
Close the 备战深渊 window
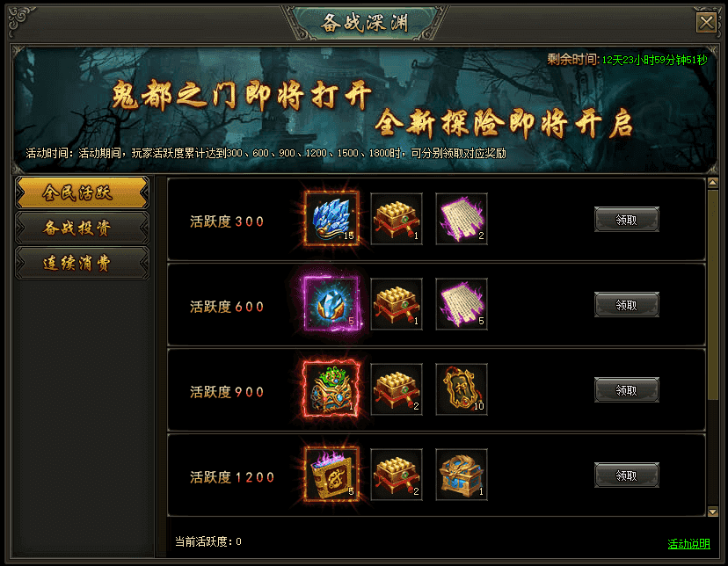[706, 22]
